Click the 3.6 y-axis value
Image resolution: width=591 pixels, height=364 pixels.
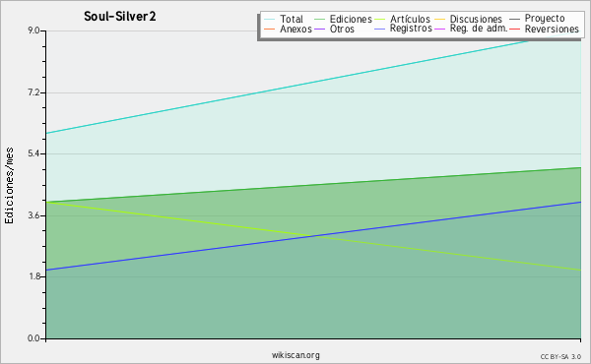(33, 215)
